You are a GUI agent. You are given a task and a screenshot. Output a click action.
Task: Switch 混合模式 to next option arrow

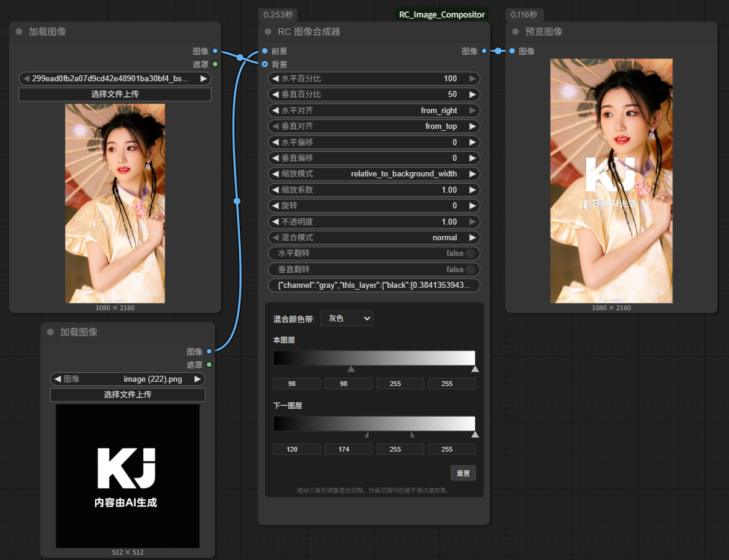pos(473,237)
